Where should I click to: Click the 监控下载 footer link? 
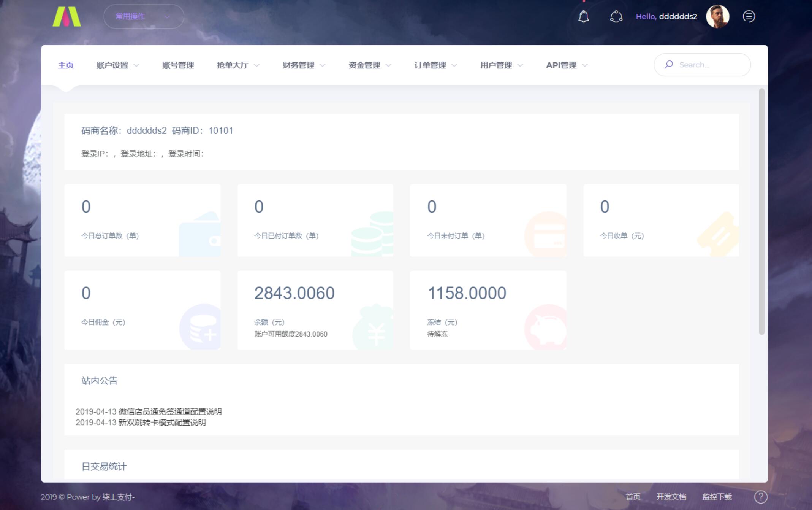point(717,496)
